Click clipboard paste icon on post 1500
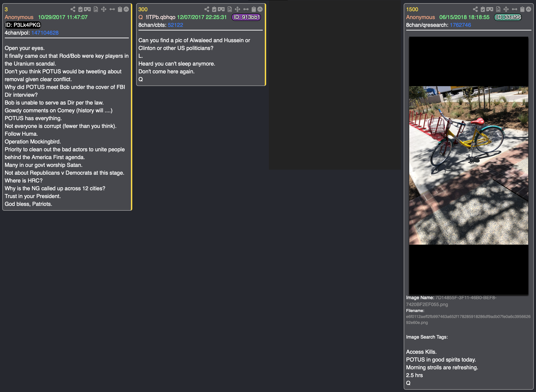536x392 pixels. pyautogui.click(x=522, y=9)
